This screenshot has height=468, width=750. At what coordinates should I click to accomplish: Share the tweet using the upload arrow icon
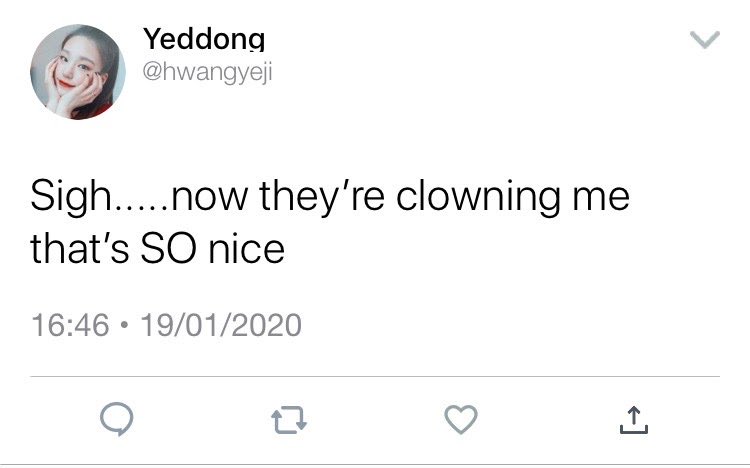click(x=634, y=420)
